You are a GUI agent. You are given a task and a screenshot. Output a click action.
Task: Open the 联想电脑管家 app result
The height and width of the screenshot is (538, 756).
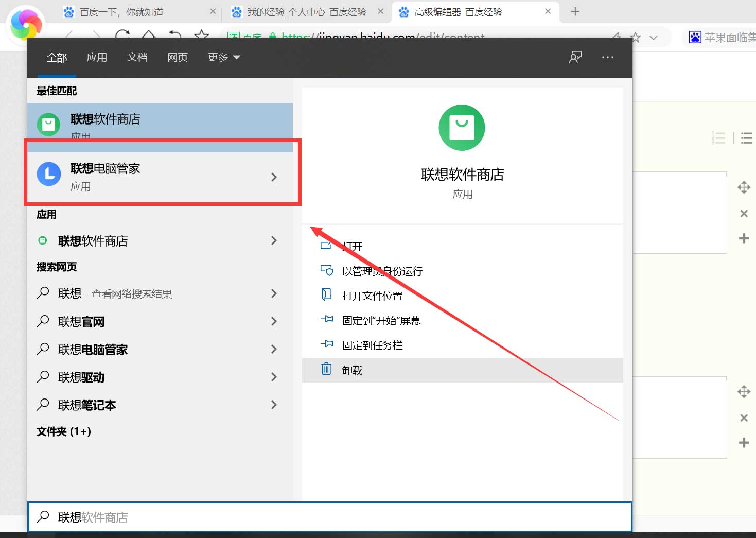click(160, 177)
